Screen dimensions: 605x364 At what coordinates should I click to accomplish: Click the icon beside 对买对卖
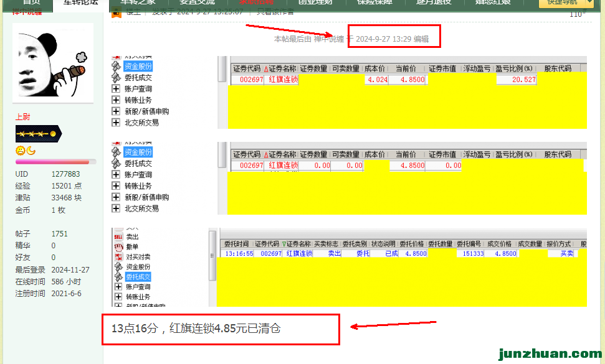[x=118, y=257]
